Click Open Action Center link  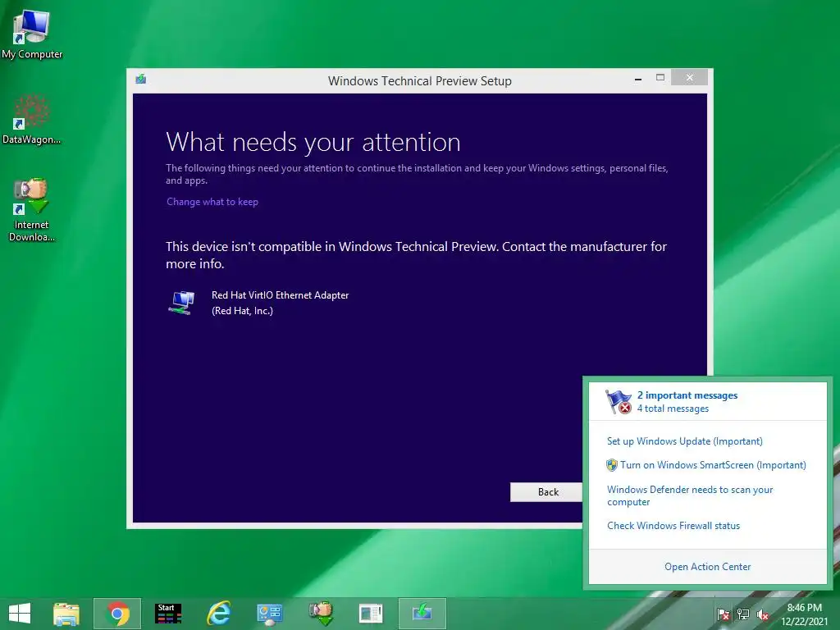click(708, 567)
